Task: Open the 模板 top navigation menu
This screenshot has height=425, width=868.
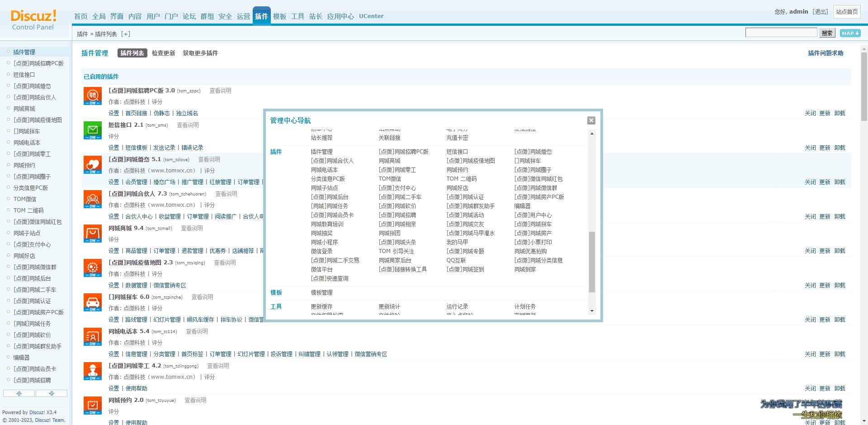Action: [x=279, y=16]
